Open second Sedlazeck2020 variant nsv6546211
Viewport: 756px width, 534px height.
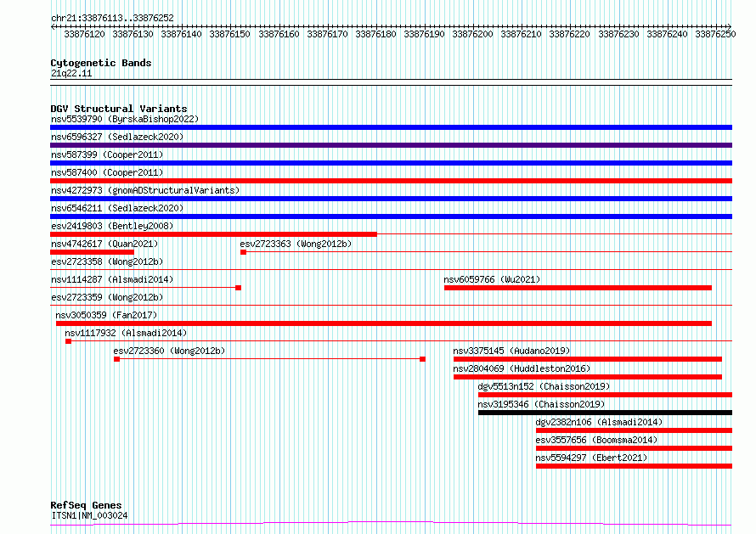(x=117, y=208)
